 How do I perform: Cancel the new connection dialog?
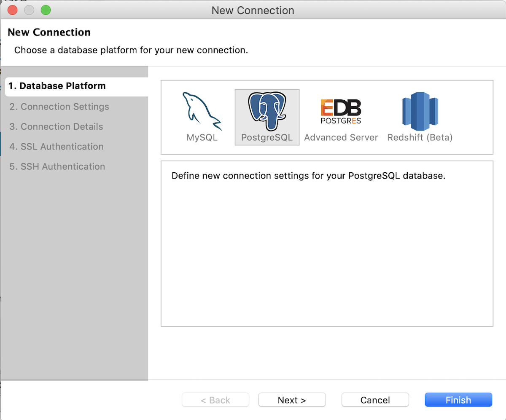point(375,400)
